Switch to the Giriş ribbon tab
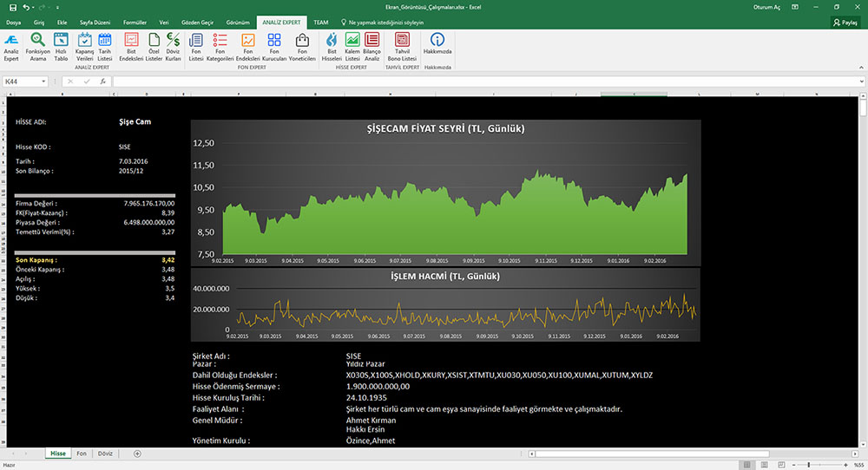This screenshot has height=470, width=868. pyautogui.click(x=39, y=23)
